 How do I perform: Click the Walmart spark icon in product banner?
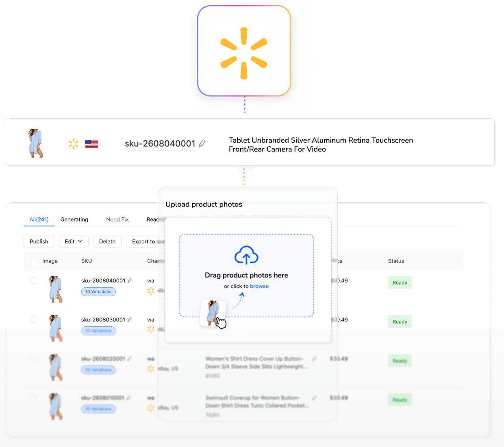[74, 144]
